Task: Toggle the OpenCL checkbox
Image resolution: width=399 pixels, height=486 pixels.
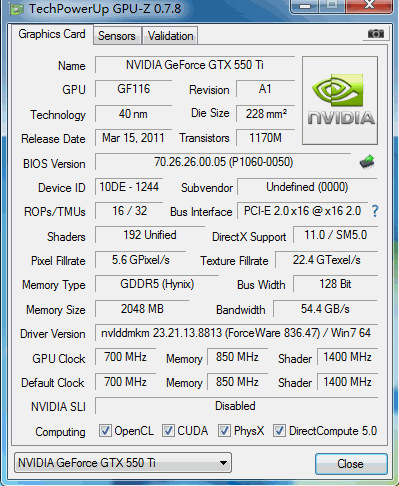Action: click(x=105, y=430)
